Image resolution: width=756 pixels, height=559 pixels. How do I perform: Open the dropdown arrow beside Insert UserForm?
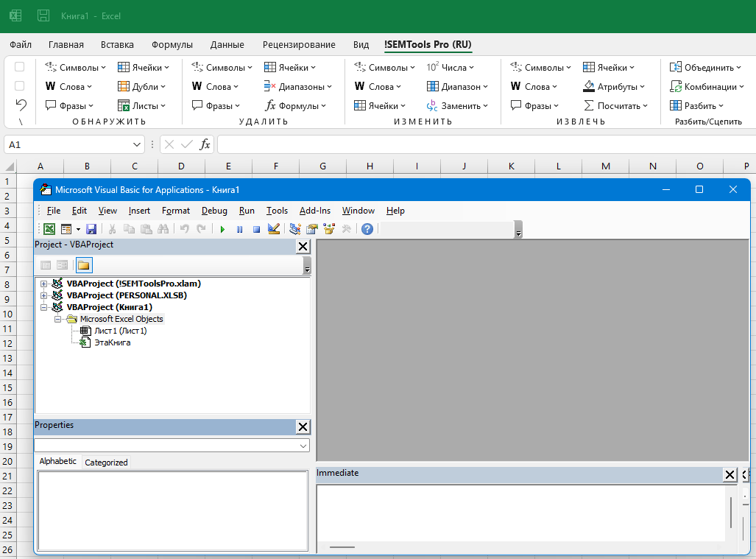point(78,229)
